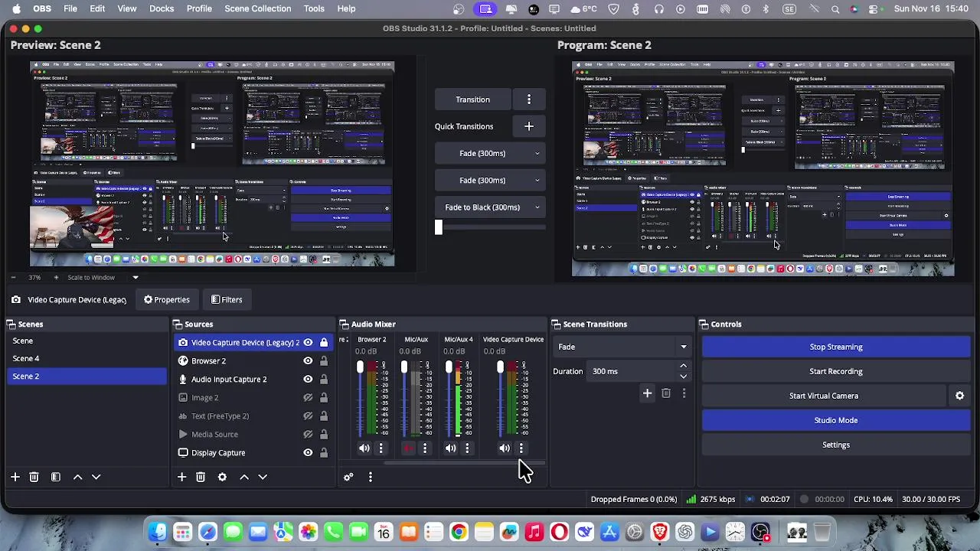Open the Profile menu

[199, 8]
